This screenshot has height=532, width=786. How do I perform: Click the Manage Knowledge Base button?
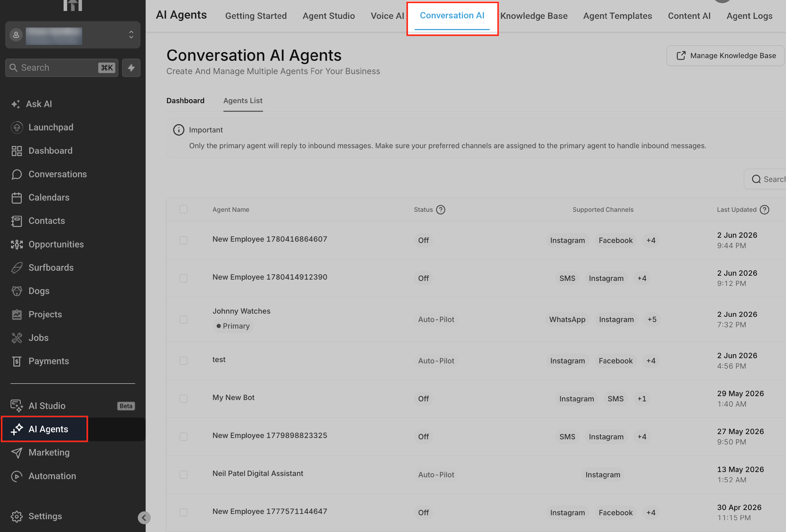(x=725, y=56)
